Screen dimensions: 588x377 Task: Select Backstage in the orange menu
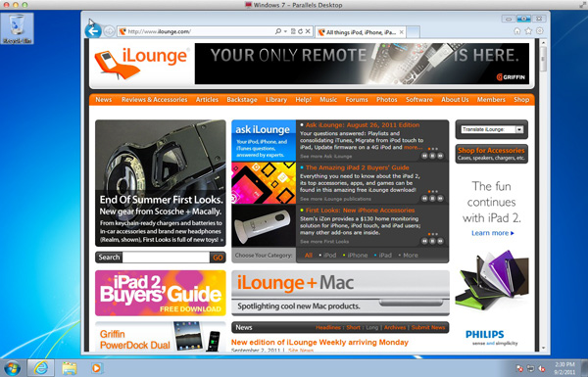(x=242, y=100)
